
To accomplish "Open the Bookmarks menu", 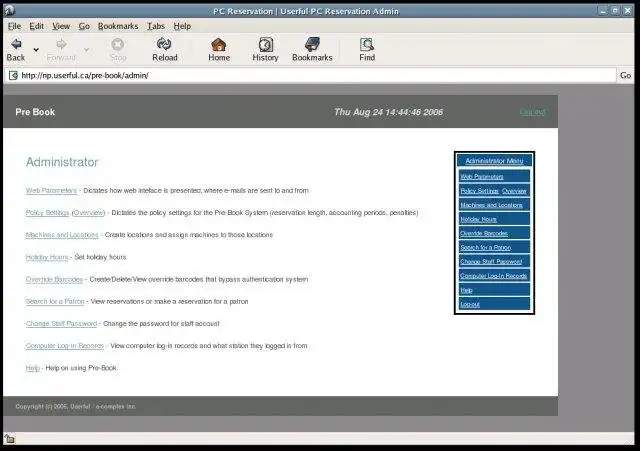I will click(x=118, y=26).
